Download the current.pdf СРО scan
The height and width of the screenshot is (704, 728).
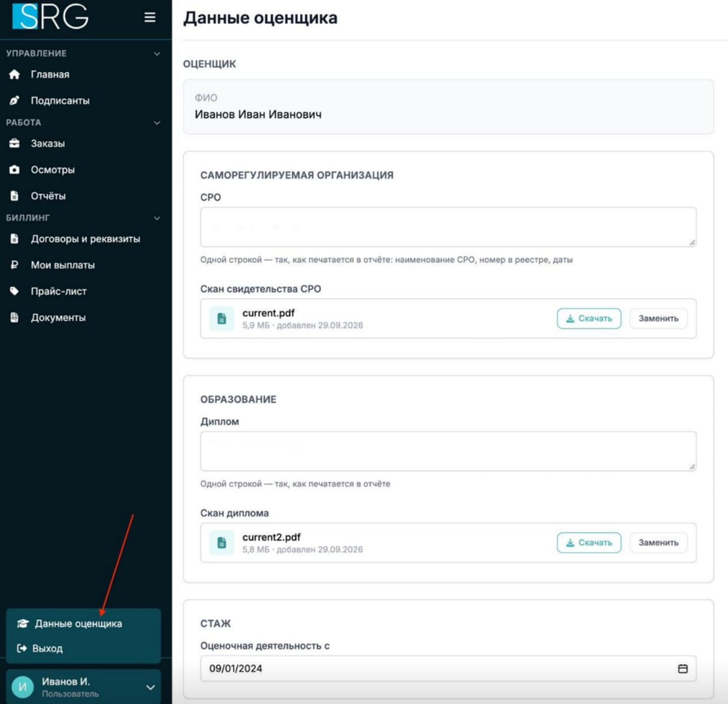[589, 318]
